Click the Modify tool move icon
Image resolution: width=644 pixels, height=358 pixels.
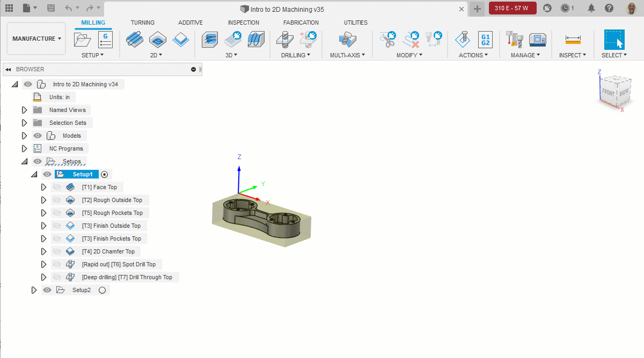pos(434,40)
